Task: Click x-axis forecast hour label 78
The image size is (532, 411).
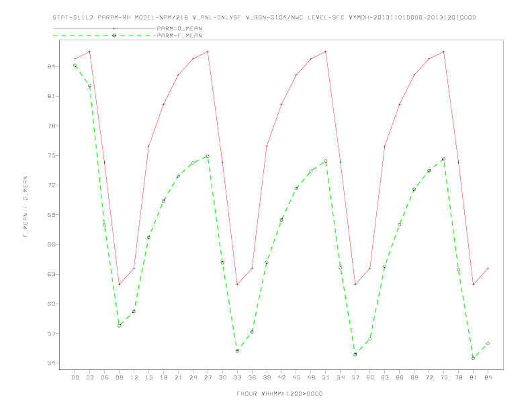Action: click(x=458, y=377)
